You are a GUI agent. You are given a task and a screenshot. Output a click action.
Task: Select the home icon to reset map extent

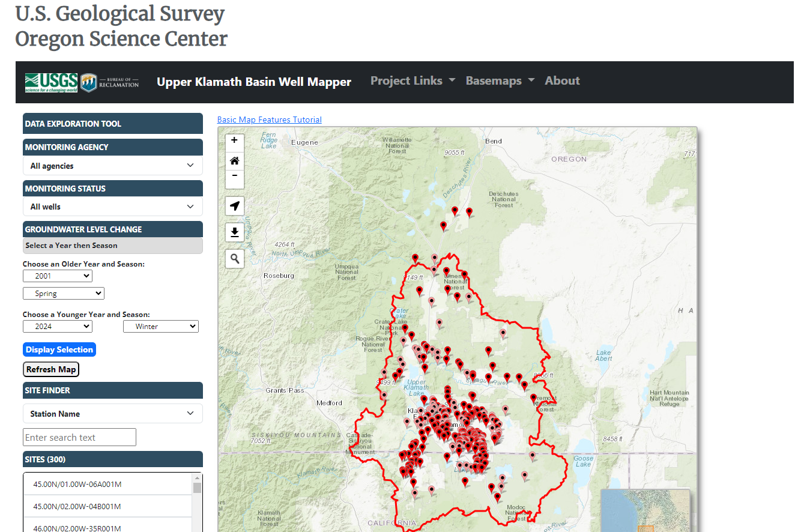[234, 160]
